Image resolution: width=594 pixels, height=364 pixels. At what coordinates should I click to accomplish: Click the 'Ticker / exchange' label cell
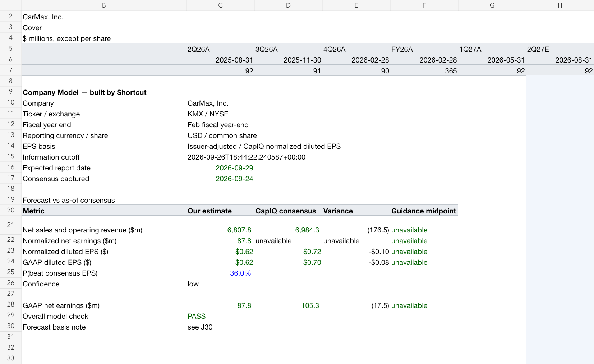click(x=104, y=114)
